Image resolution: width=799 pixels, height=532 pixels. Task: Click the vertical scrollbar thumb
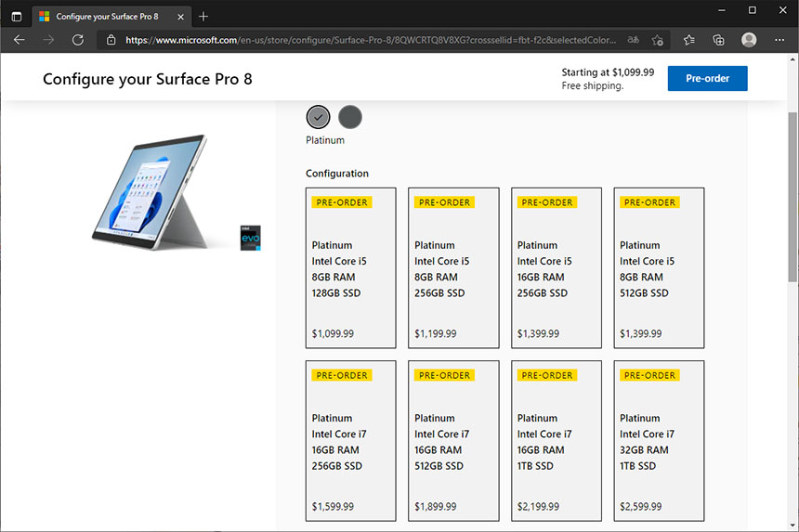[x=792, y=197]
